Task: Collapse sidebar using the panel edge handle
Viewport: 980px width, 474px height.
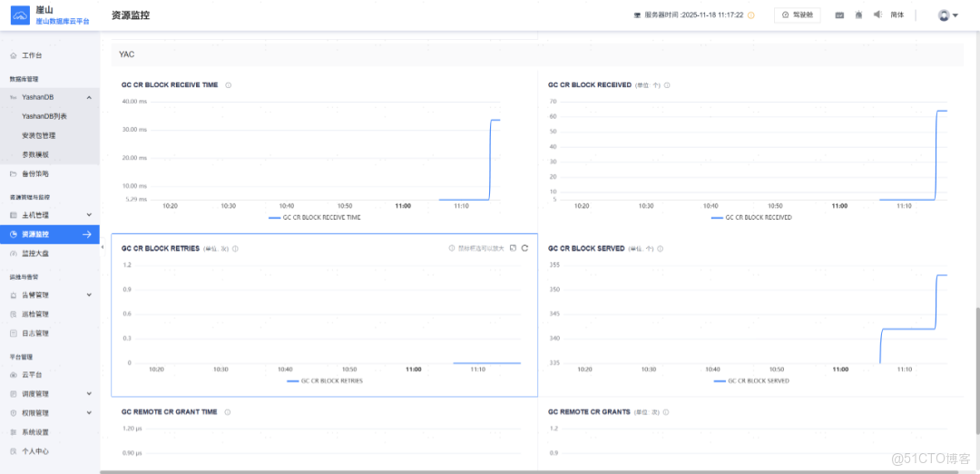Action: 102,247
